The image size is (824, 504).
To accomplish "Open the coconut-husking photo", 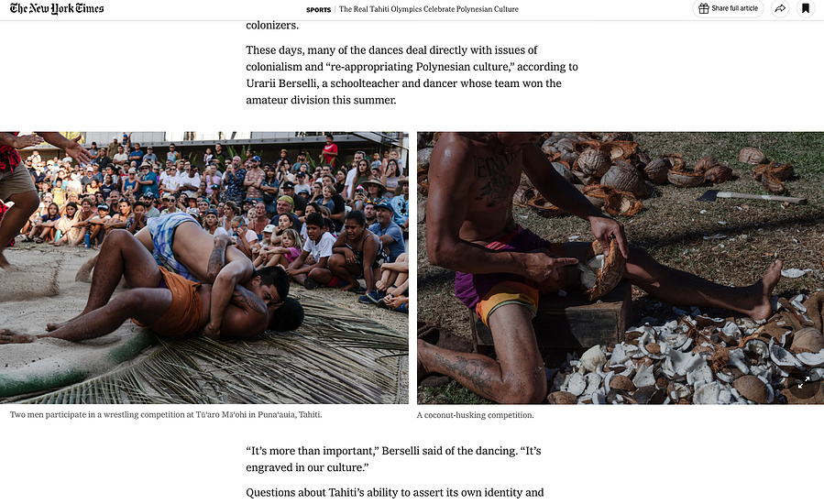I will pyautogui.click(x=621, y=268).
